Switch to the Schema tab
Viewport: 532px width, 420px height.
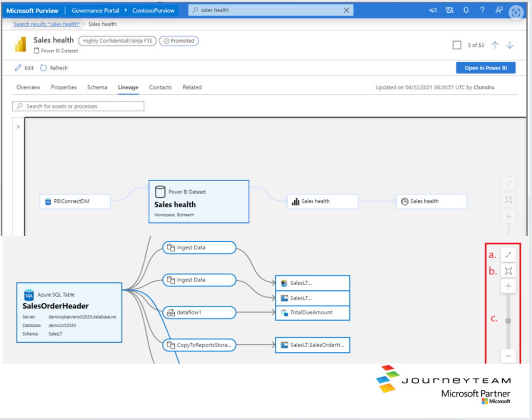tap(97, 87)
